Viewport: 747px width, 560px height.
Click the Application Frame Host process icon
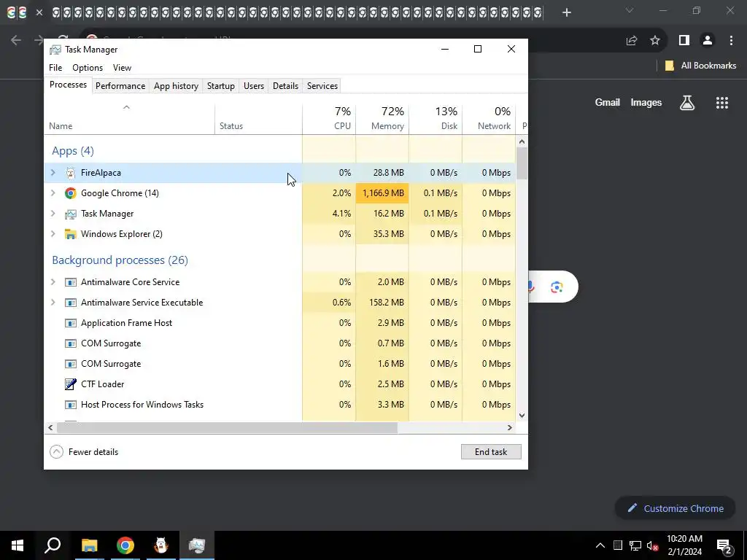pyautogui.click(x=71, y=323)
